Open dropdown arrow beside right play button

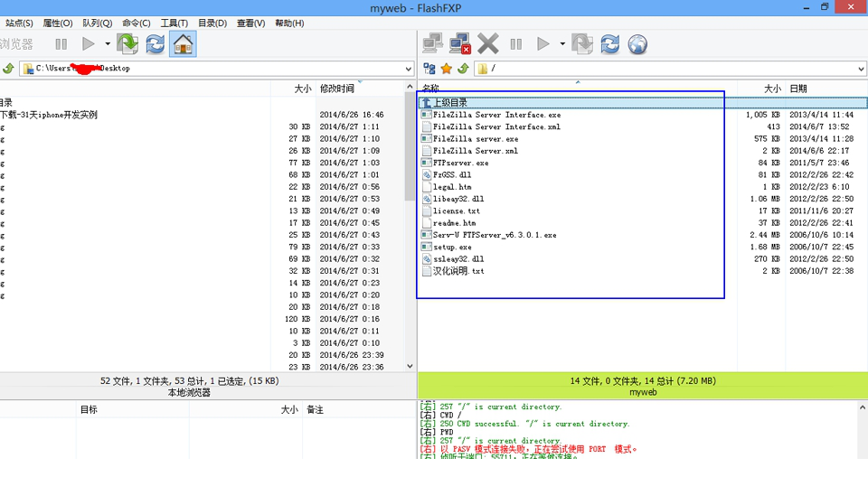(562, 43)
